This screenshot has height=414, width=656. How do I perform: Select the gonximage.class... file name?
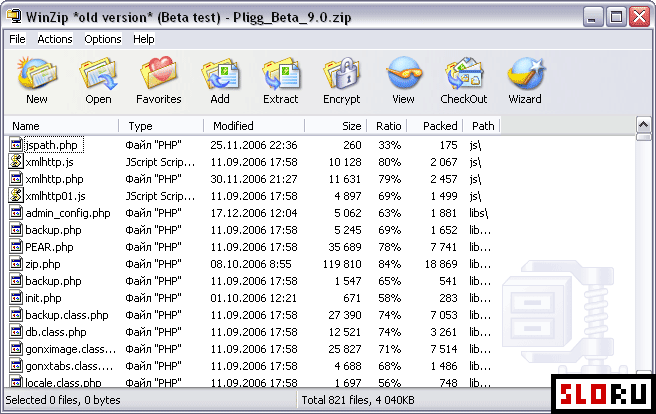coord(71,349)
